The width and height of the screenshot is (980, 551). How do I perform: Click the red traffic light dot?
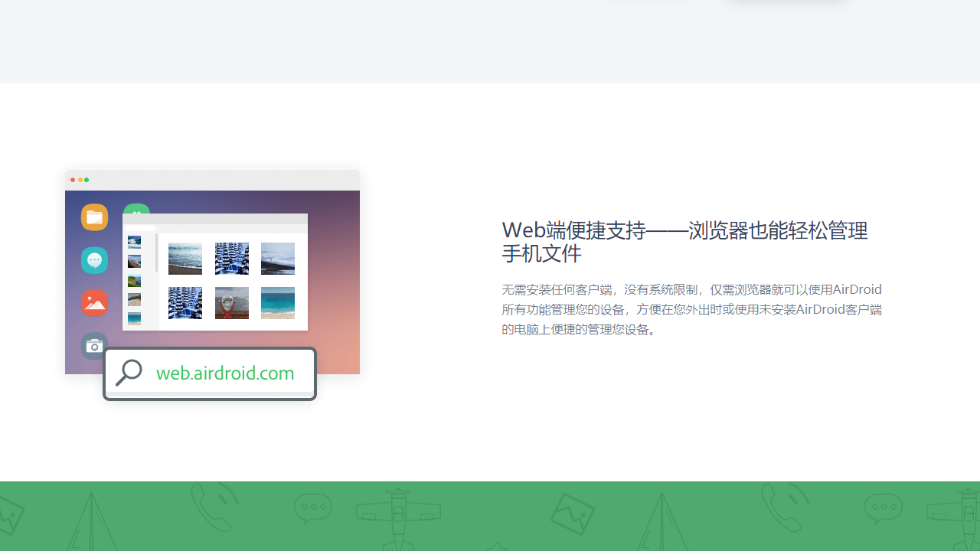coord(73,180)
